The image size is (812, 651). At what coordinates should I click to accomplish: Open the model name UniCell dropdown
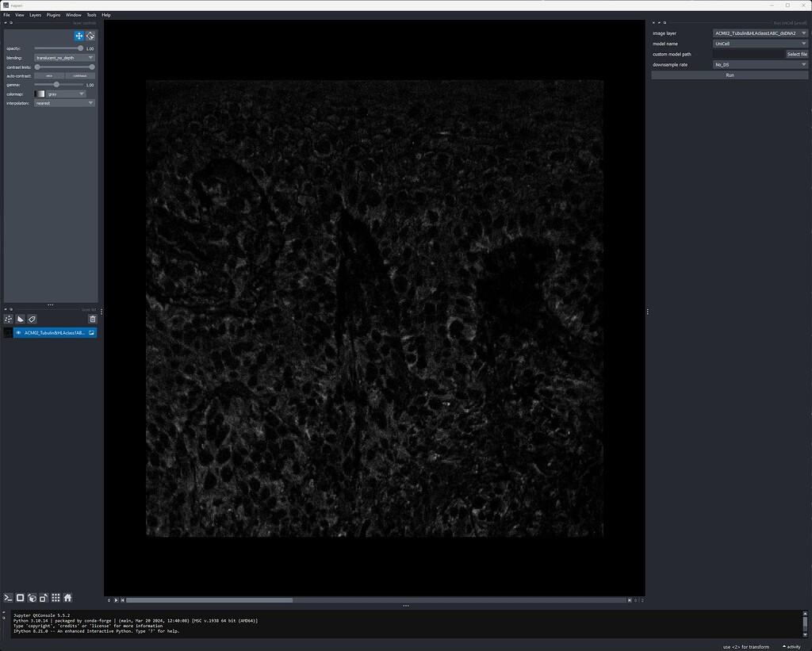760,44
